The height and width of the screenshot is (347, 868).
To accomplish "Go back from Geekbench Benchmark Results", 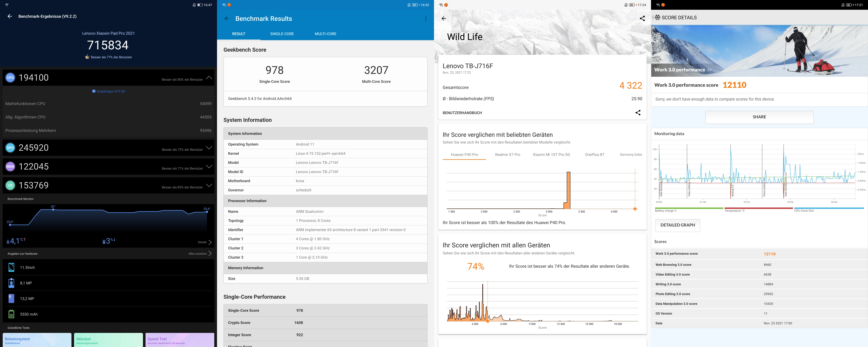I will point(227,19).
